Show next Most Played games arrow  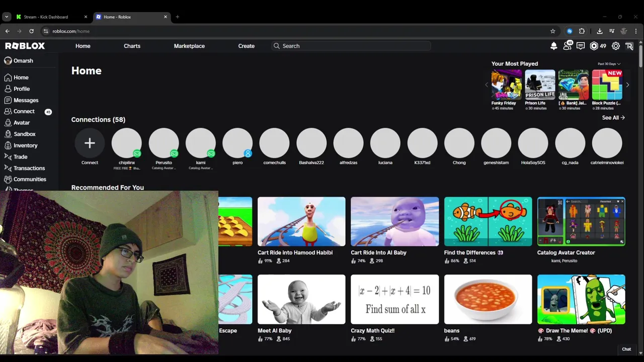627,85
